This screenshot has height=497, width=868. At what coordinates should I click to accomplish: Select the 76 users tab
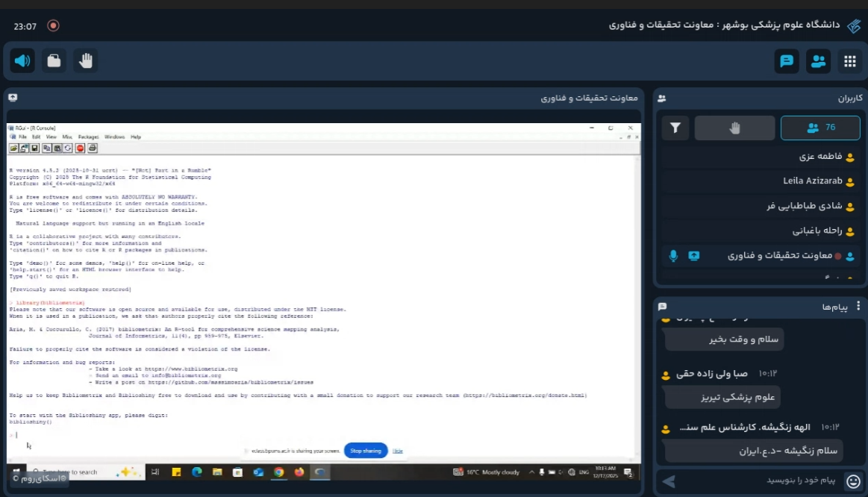tap(820, 128)
